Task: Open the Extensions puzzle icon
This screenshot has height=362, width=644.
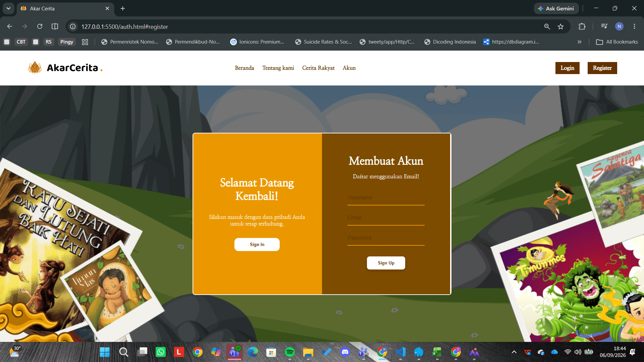Action: (582, 26)
